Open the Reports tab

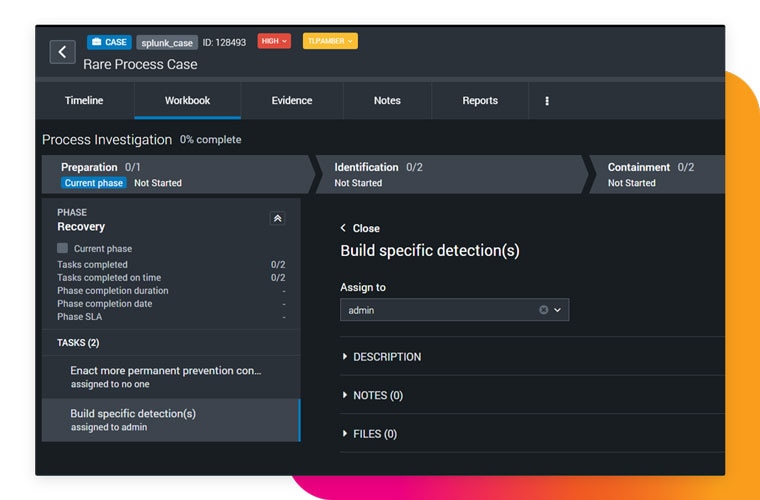[480, 101]
